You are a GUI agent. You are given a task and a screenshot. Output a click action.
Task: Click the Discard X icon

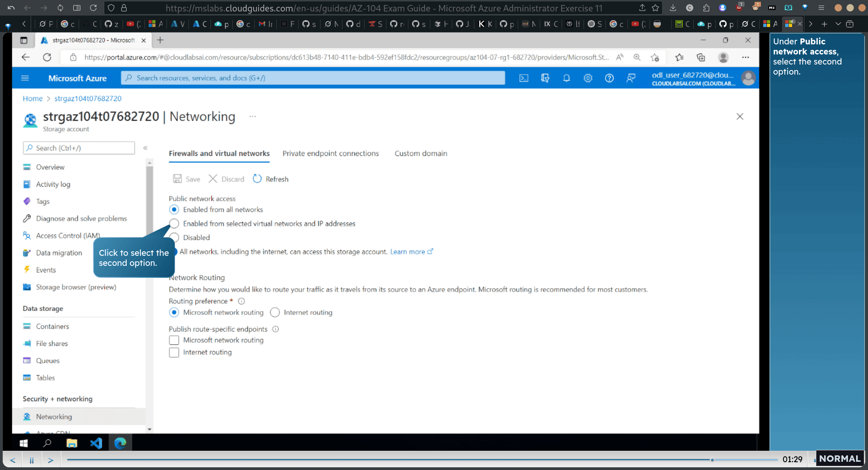[x=213, y=179]
